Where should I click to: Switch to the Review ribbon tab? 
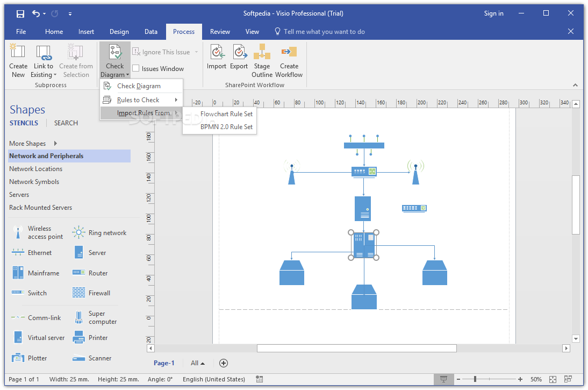coord(220,32)
